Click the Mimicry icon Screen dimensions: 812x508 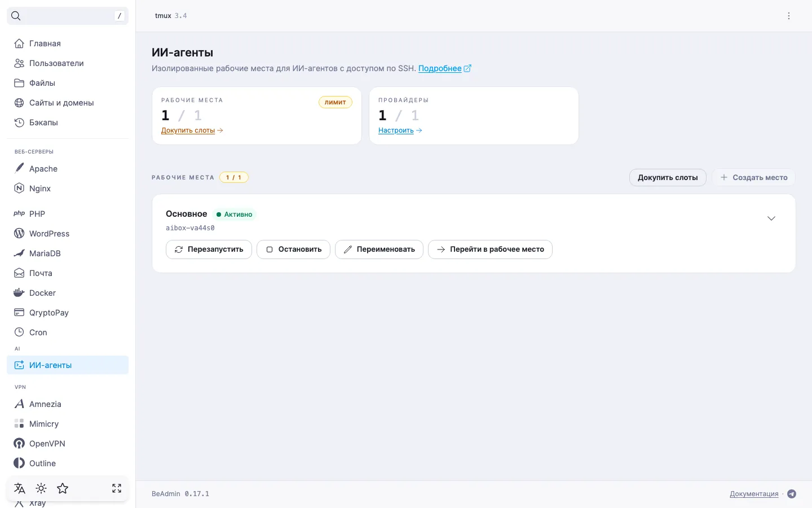pyautogui.click(x=19, y=423)
